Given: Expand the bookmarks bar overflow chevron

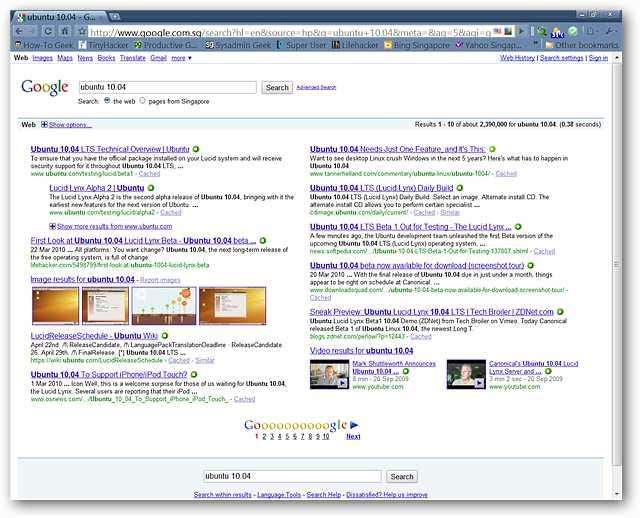Looking at the screenshot, I should click(x=536, y=43).
